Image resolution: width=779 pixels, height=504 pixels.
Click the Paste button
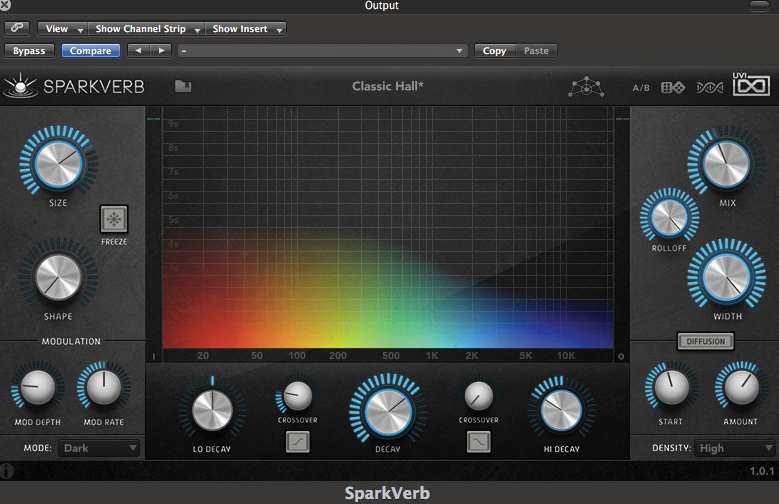536,51
